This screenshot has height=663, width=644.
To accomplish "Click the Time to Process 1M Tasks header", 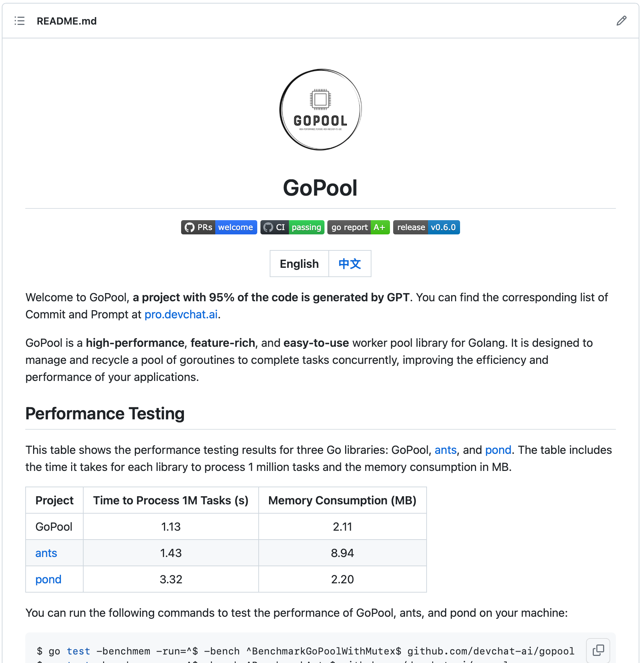I will 171,500.
